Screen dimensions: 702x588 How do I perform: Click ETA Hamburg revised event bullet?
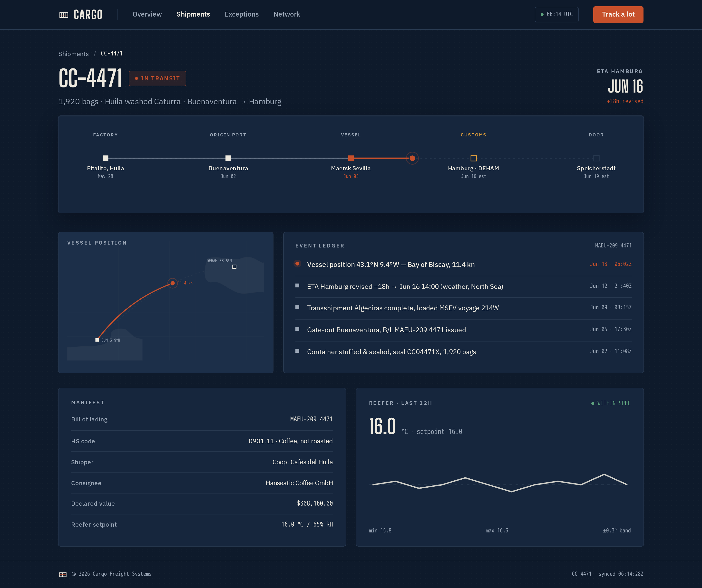coord(297,285)
